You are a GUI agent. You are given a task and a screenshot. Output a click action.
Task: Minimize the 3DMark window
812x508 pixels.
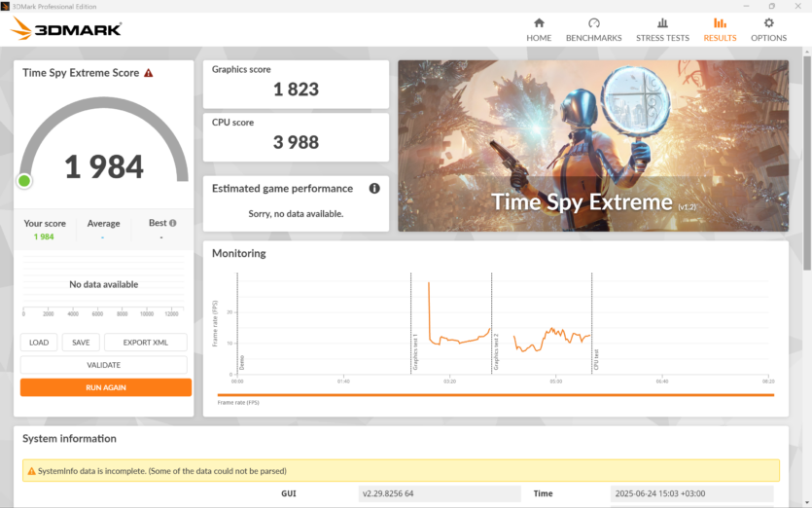point(746,6)
